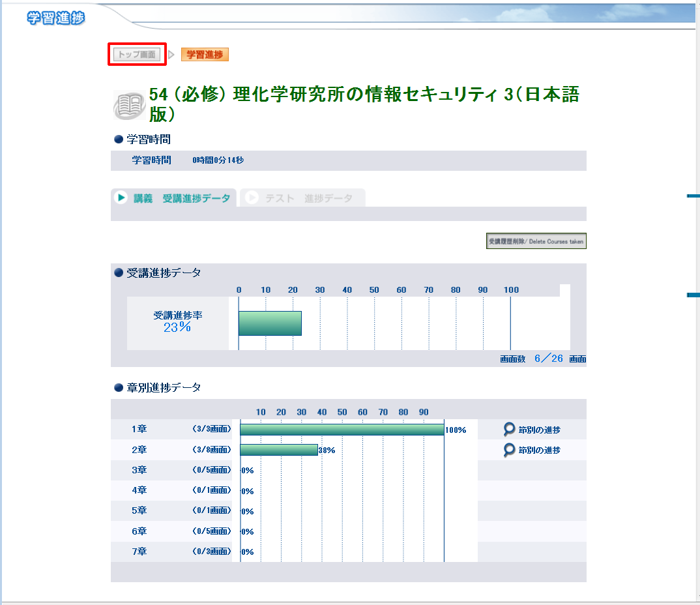Click the 3章 (0/5画面) screen count
Screen dimensions: 700x605
click(212, 470)
